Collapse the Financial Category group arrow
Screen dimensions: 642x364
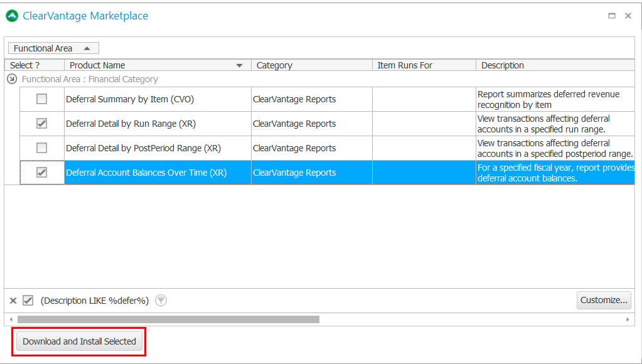click(x=12, y=79)
